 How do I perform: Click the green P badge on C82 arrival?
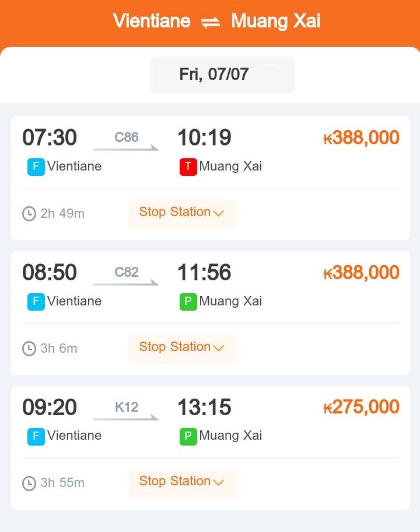(x=188, y=302)
